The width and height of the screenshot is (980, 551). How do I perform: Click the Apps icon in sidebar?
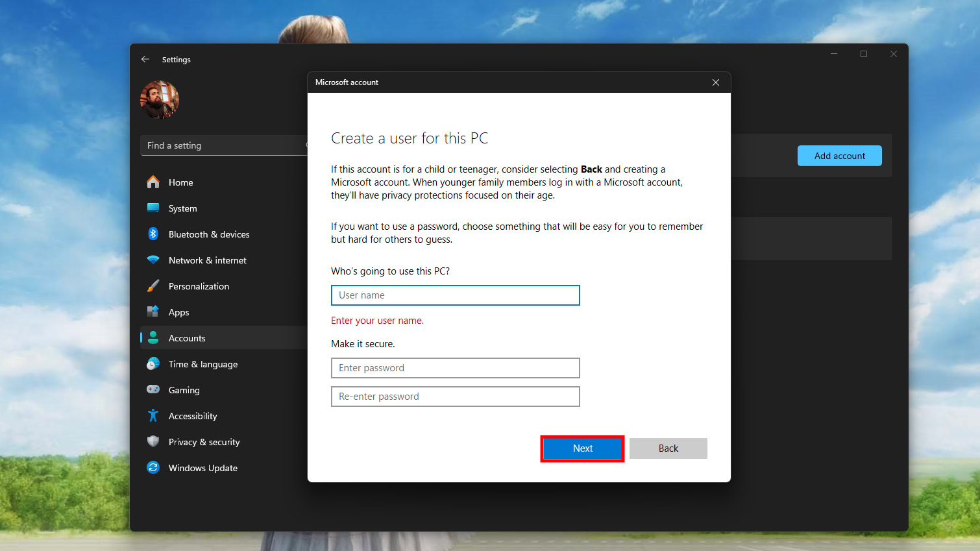[153, 312]
